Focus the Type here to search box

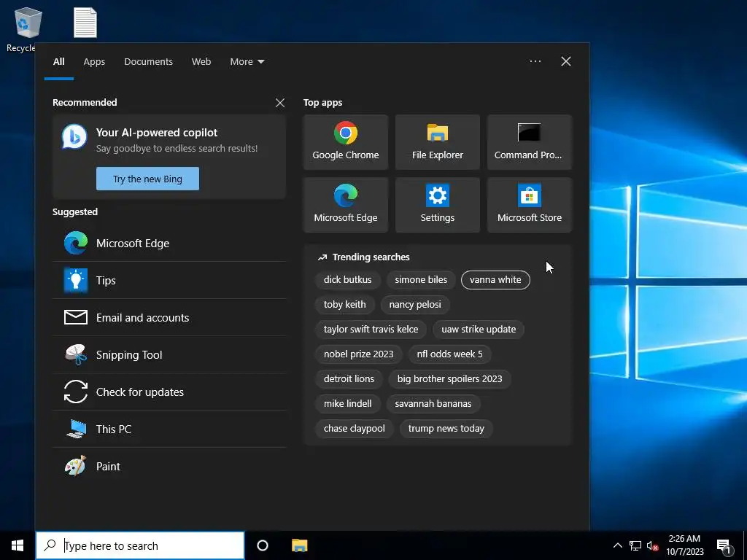tap(140, 545)
